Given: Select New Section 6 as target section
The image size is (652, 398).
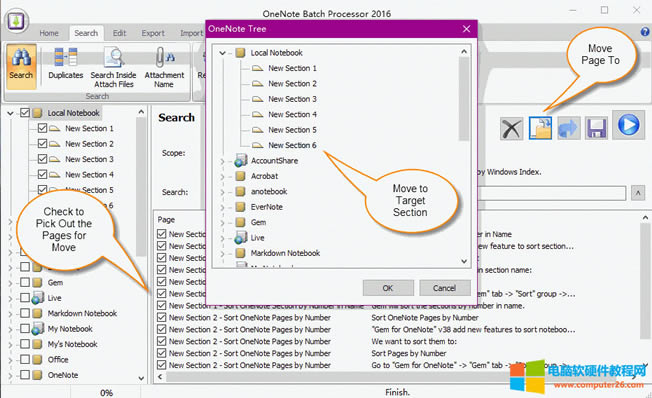Looking at the screenshot, I should point(292,145).
